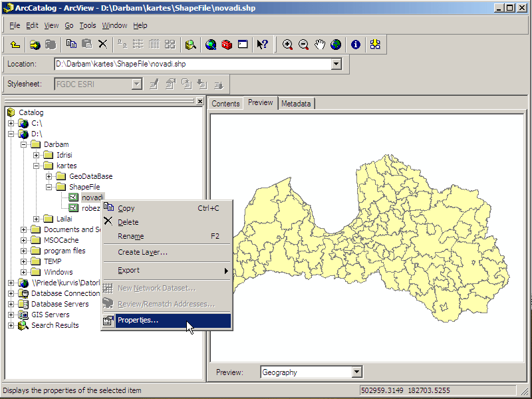This screenshot has width=532, height=399.
Task: Open the Command Line window icon
Action: click(x=243, y=44)
